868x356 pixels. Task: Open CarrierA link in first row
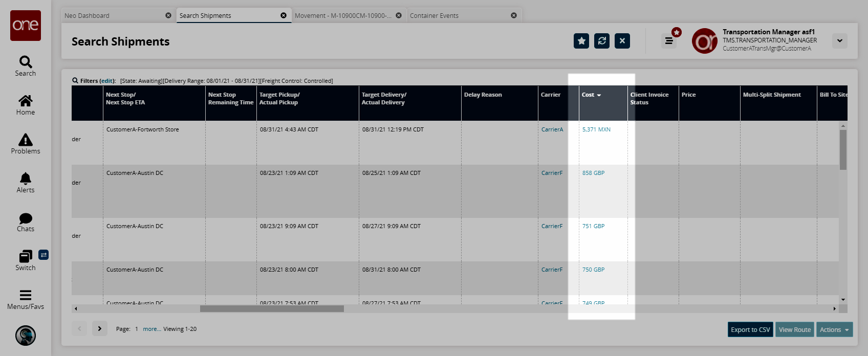552,129
